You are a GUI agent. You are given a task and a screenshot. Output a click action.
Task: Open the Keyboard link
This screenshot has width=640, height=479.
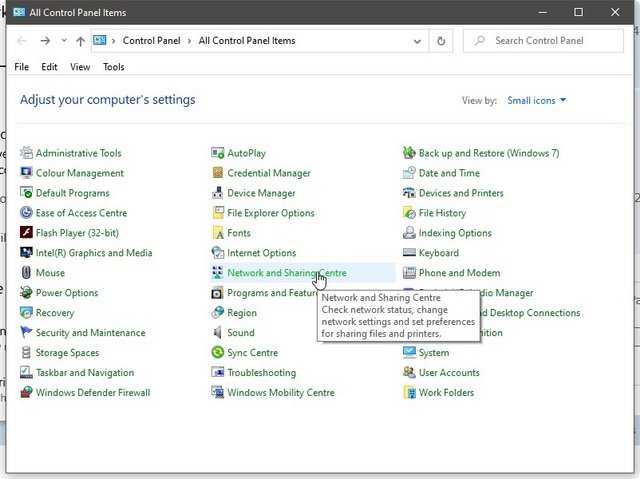click(439, 253)
